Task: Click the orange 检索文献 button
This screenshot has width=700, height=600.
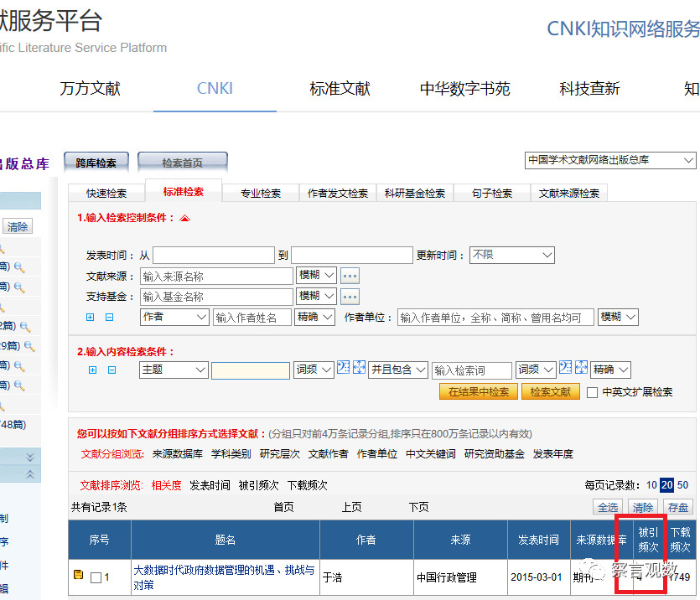Action: pyautogui.click(x=551, y=391)
